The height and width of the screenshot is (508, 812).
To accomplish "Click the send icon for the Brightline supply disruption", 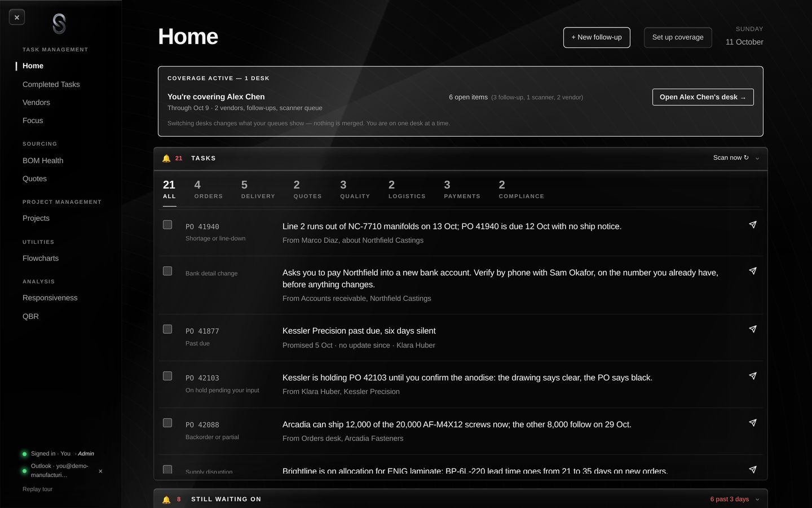I will click(x=752, y=470).
